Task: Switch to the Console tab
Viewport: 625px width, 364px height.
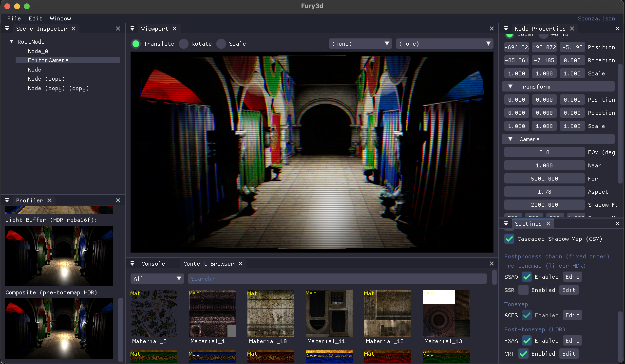Action: coord(153,264)
